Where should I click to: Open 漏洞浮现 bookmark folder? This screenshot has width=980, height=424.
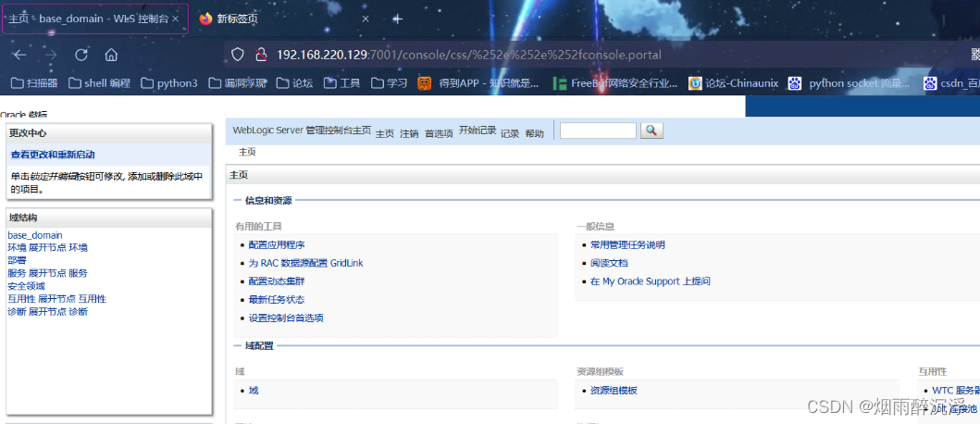238,83
